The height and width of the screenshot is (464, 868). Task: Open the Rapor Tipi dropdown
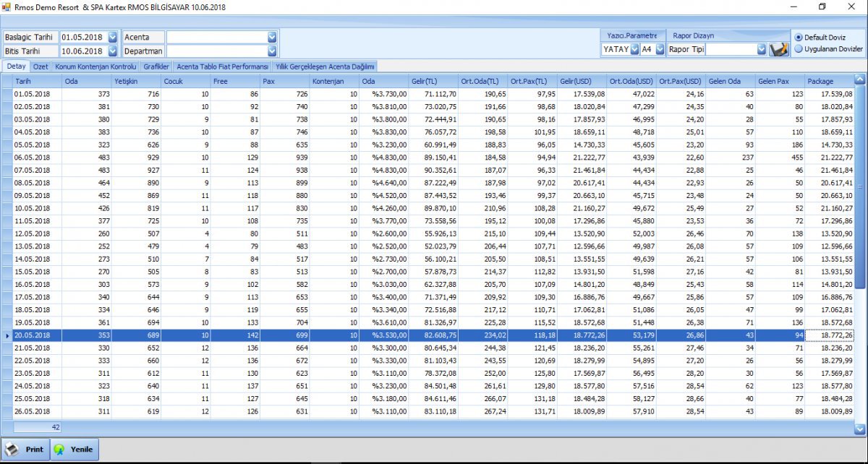(761, 49)
